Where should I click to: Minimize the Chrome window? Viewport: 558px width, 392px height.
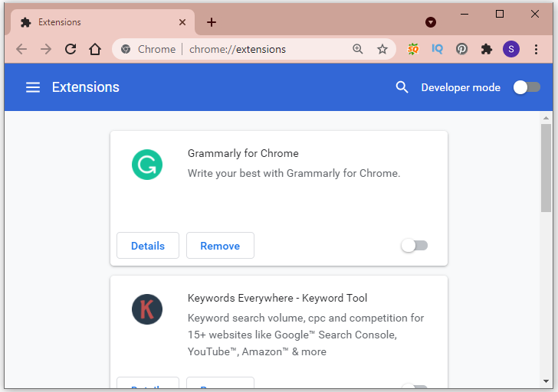464,15
